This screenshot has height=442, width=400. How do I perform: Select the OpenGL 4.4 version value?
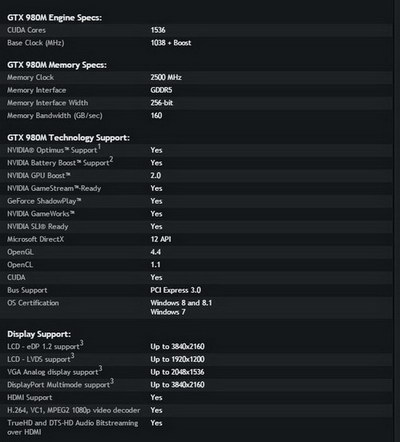(x=156, y=252)
